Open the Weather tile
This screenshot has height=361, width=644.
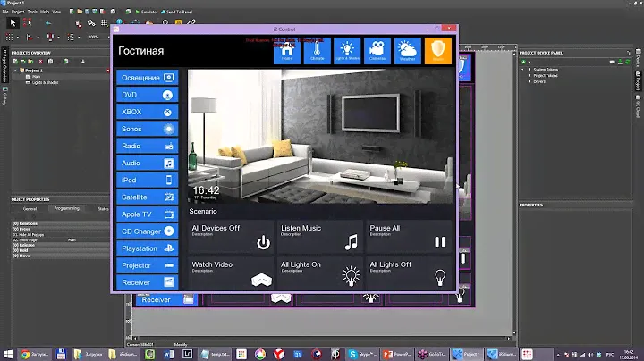(408, 52)
